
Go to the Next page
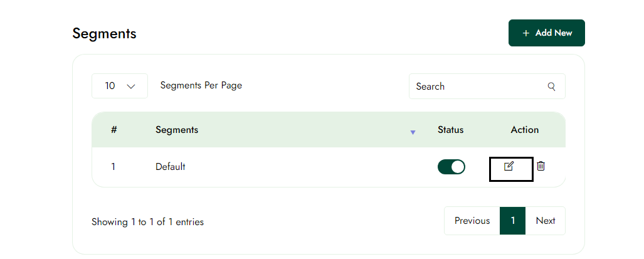[545, 221]
